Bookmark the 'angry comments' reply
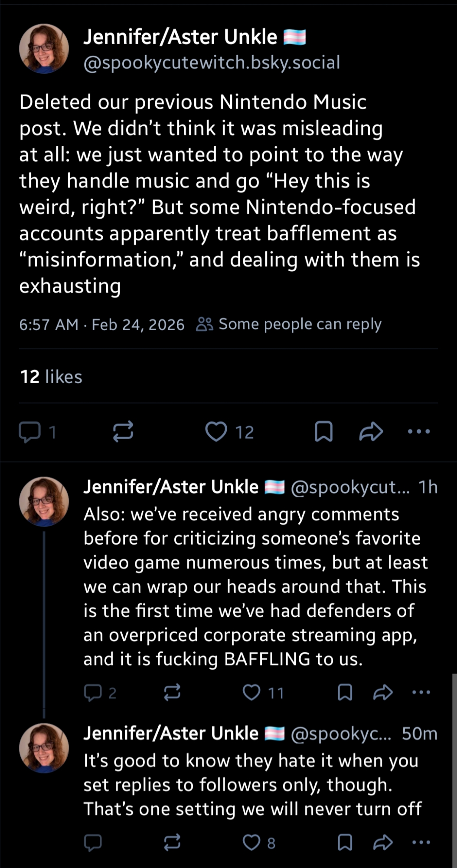 345,693
